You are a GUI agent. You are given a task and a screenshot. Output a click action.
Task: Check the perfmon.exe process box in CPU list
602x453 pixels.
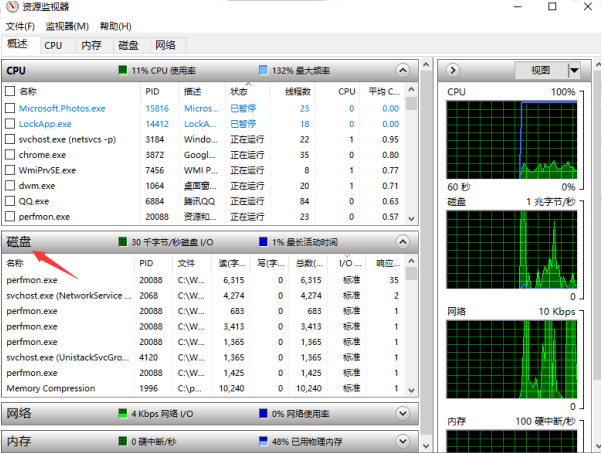tap(10, 217)
